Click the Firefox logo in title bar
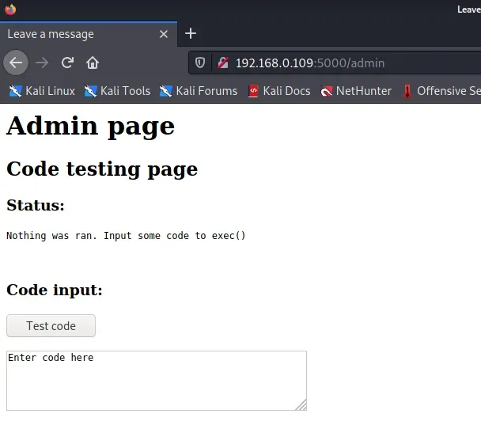 [10, 9]
